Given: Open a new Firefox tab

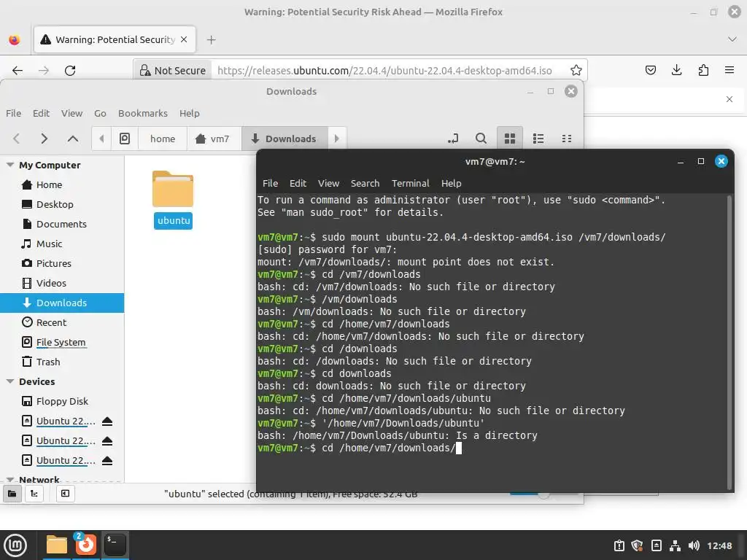Looking at the screenshot, I should (212, 40).
